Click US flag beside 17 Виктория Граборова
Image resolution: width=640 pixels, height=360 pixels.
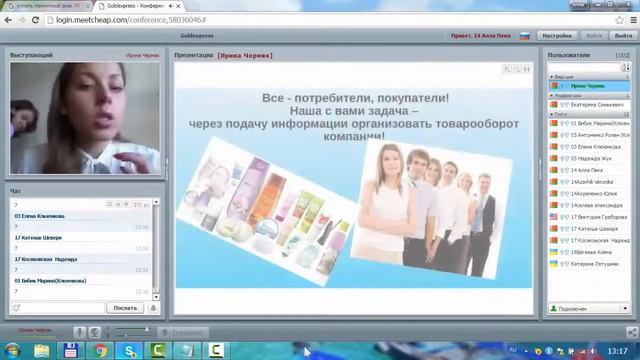(x=553, y=217)
